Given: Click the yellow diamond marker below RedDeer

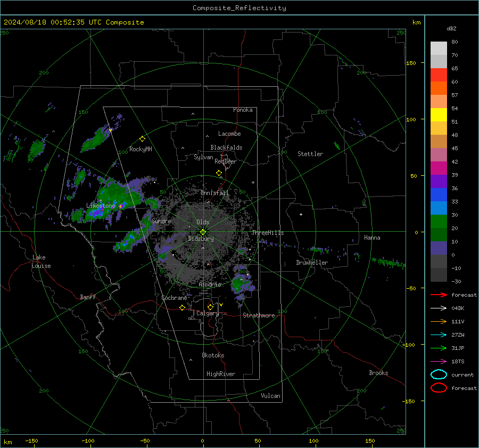Looking at the screenshot, I should pos(219,173).
